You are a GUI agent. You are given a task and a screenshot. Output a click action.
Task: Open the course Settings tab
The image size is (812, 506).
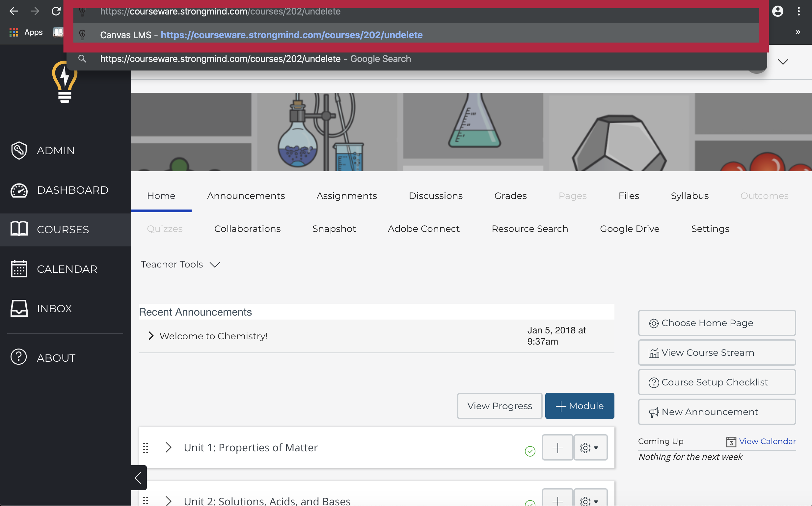(710, 229)
